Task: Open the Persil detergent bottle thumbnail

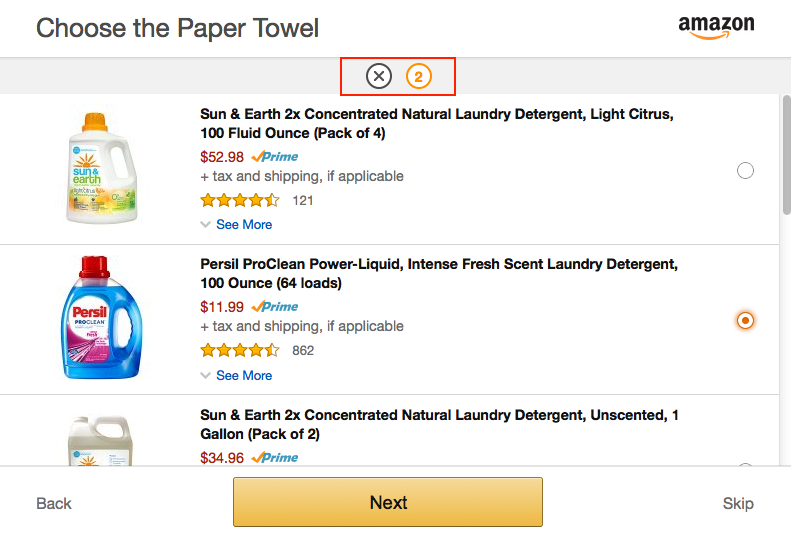Action: (101, 317)
